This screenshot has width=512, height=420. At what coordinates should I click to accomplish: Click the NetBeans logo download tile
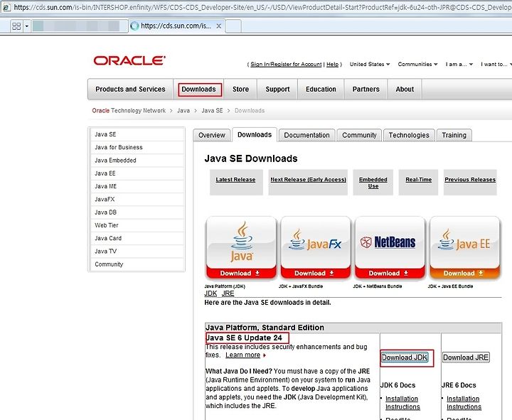tap(390, 242)
